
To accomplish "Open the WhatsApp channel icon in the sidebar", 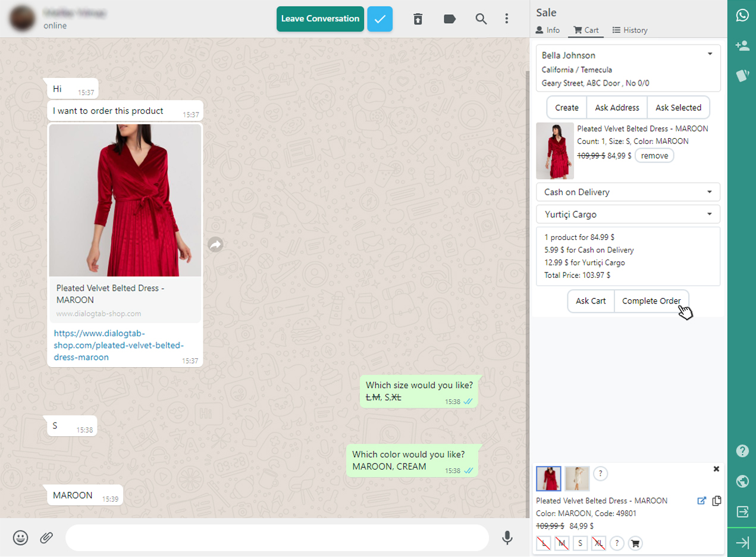I will click(x=742, y=15).
